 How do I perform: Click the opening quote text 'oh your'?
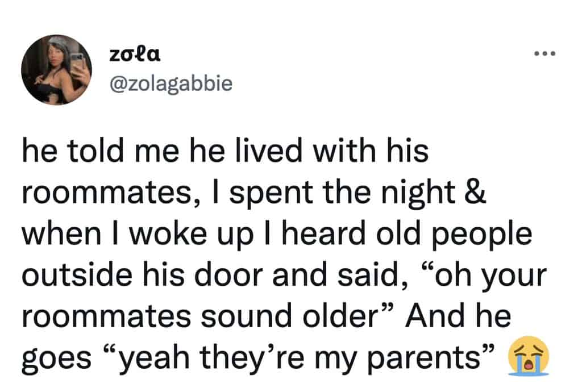point(488,275)
